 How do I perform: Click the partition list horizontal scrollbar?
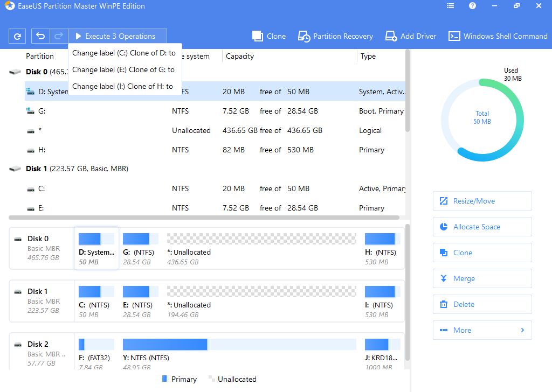204,218
